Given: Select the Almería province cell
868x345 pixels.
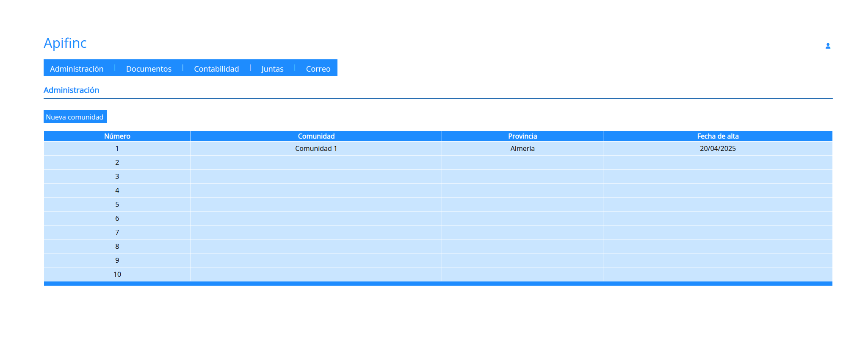Looking at the screenshot, I should click(x=522, y=148).
